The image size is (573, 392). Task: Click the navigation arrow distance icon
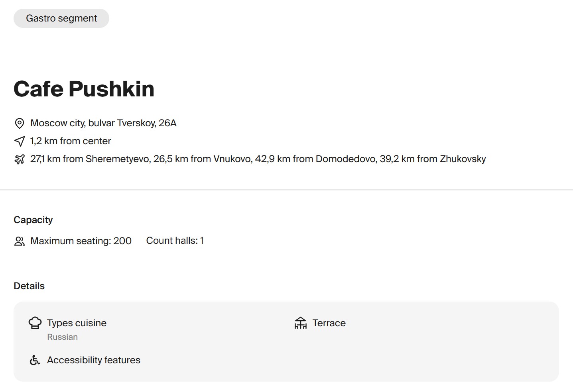click(19, 141)
